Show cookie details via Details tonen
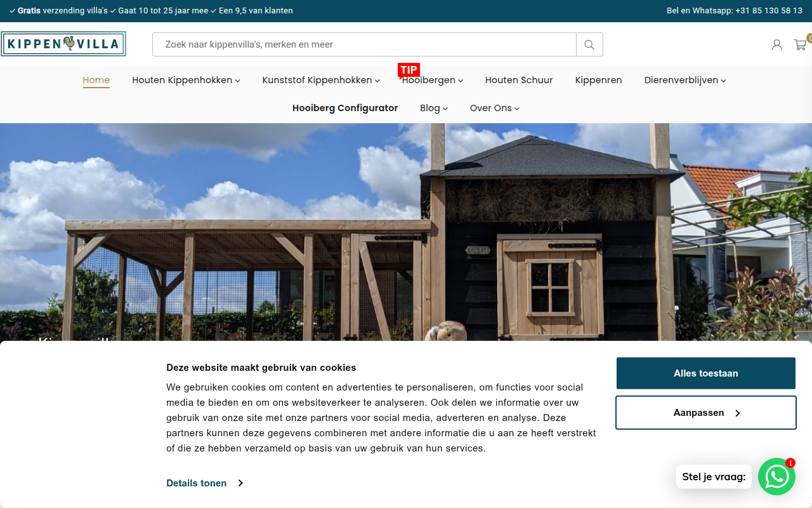 [x=205, y=483]
